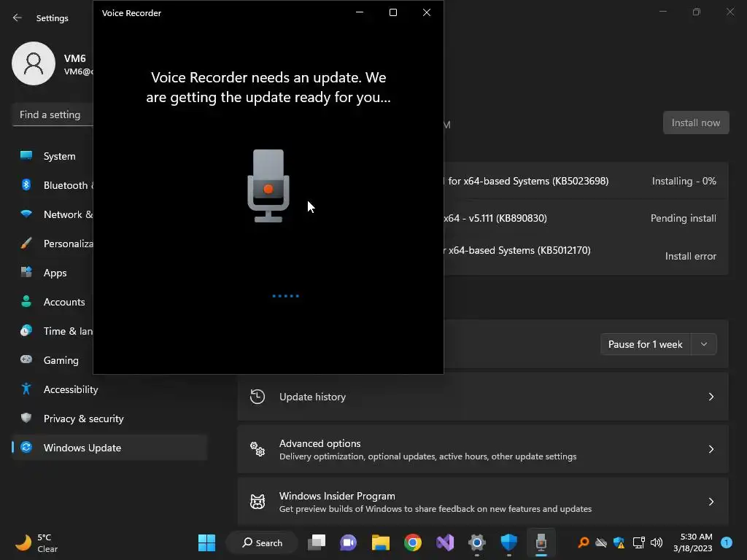Screen dimensions: 747x560
Task: Switch to Settings gear on taskbar
Action: tap(477, 542)
